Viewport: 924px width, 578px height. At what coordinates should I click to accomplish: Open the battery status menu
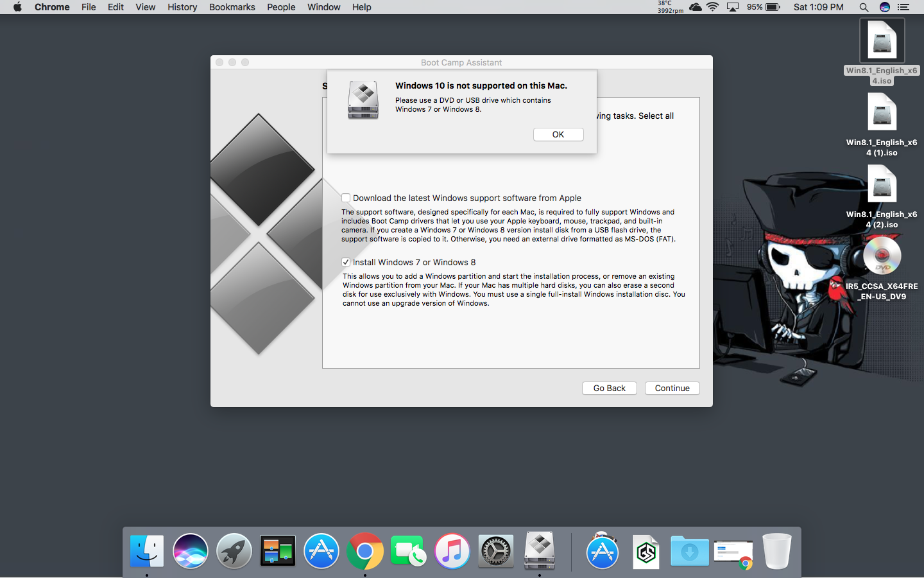[764, 7]
